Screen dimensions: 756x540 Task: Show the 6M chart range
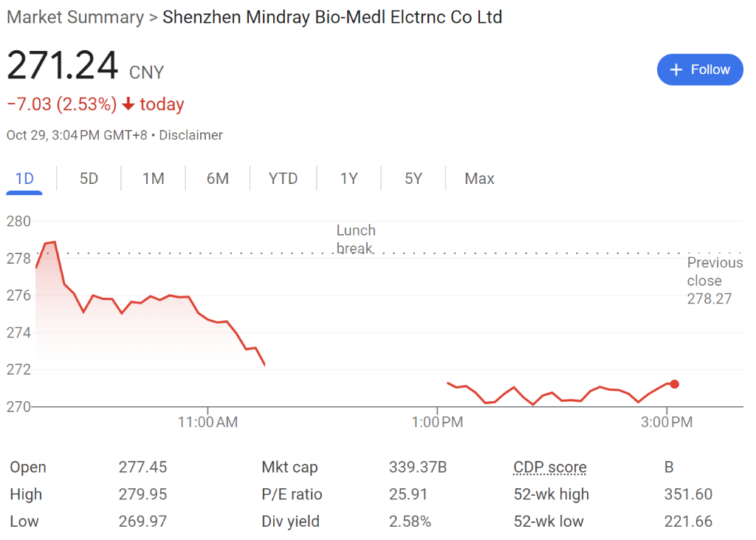pyautogui.click(x=217, y=179)
